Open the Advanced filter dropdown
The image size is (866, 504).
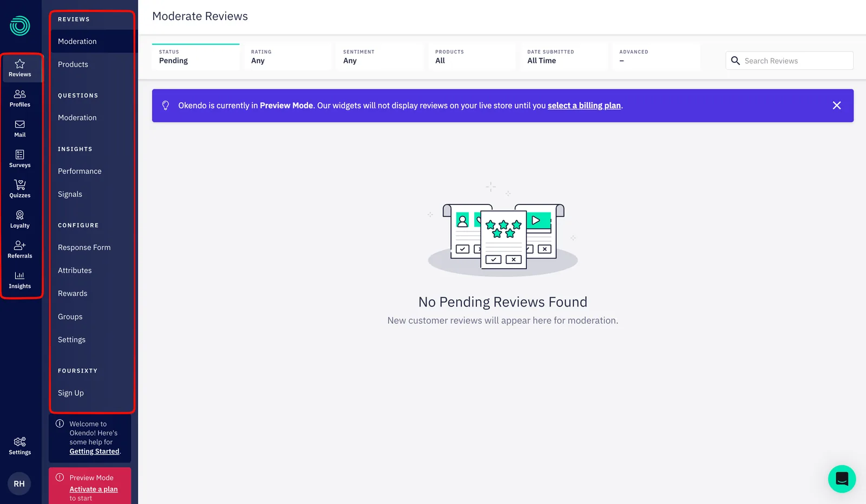(x=656, y=57)
